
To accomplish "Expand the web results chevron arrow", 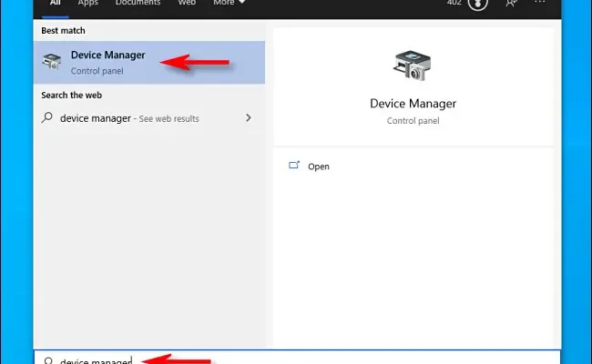I will coord(249,117).
